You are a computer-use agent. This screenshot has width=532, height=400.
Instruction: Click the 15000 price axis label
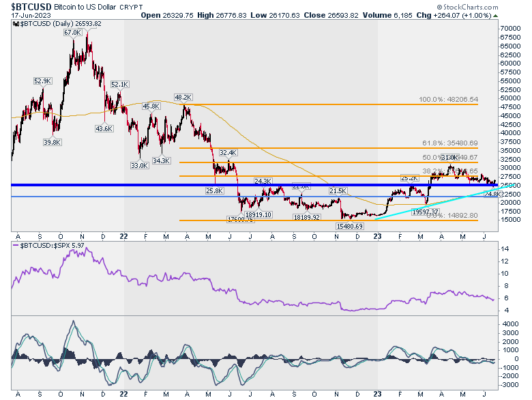click(510, 220)
